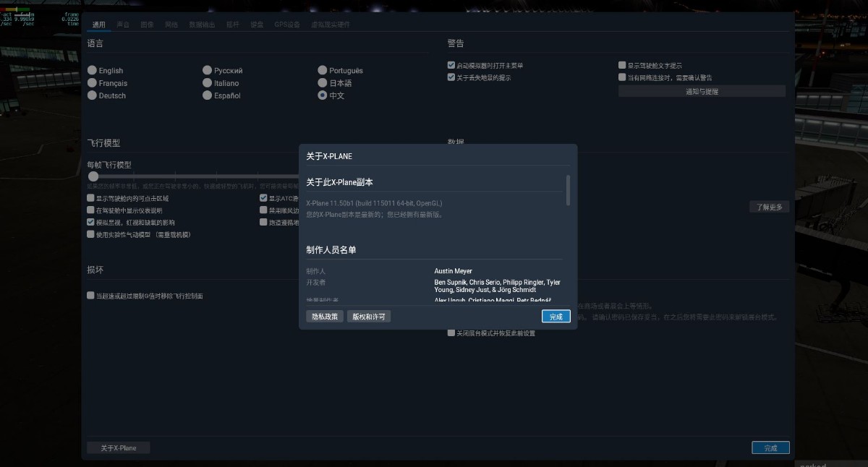Screen dimensions: 868x467
Task: Toggle 关于丢失地景的提示 checkbox
Action: 451,77
